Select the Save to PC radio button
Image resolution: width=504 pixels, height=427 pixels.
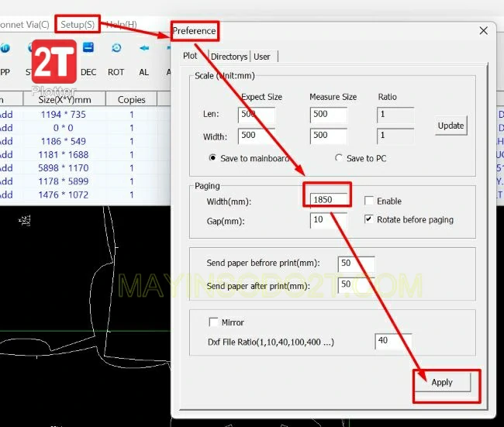pyautogui.click(x=339, y=158)
